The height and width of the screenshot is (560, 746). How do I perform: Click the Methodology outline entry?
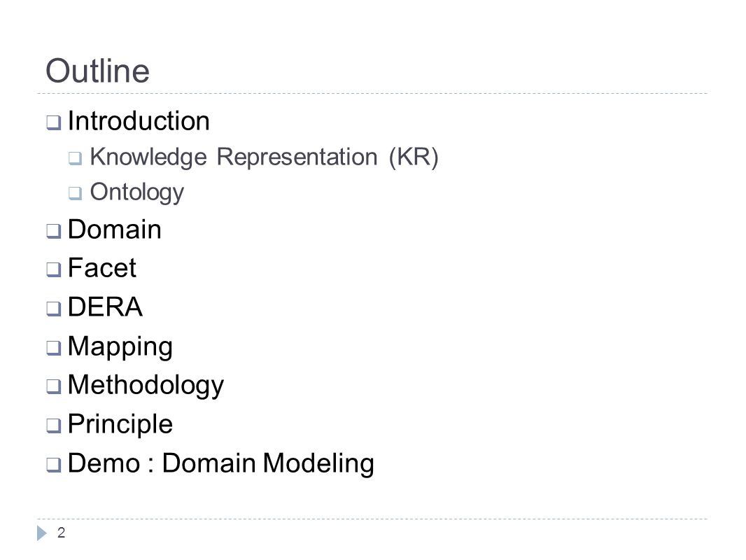pos(146,386)
